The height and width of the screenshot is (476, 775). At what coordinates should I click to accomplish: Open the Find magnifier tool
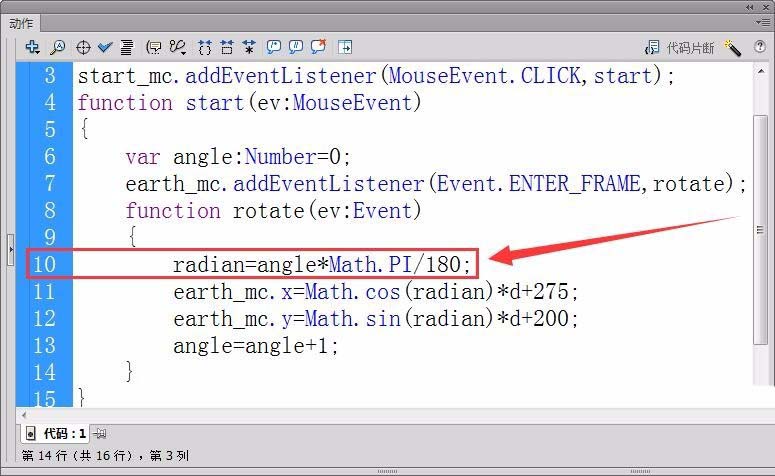tap(57, 47)
